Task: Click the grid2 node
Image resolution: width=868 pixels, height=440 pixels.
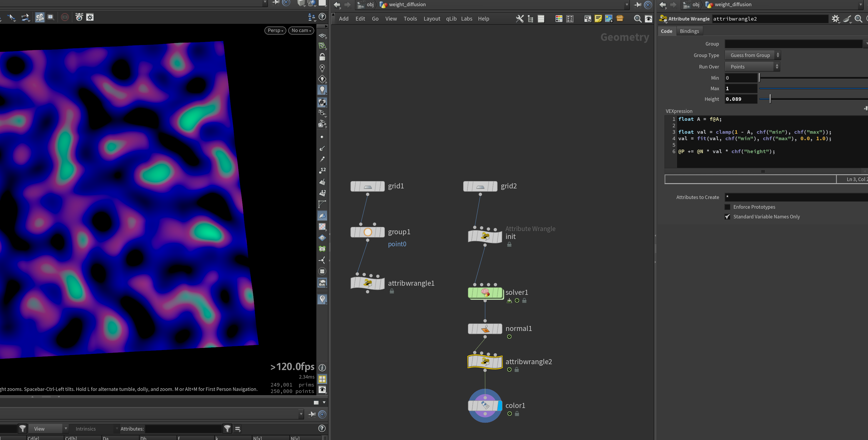Action: 480,186
